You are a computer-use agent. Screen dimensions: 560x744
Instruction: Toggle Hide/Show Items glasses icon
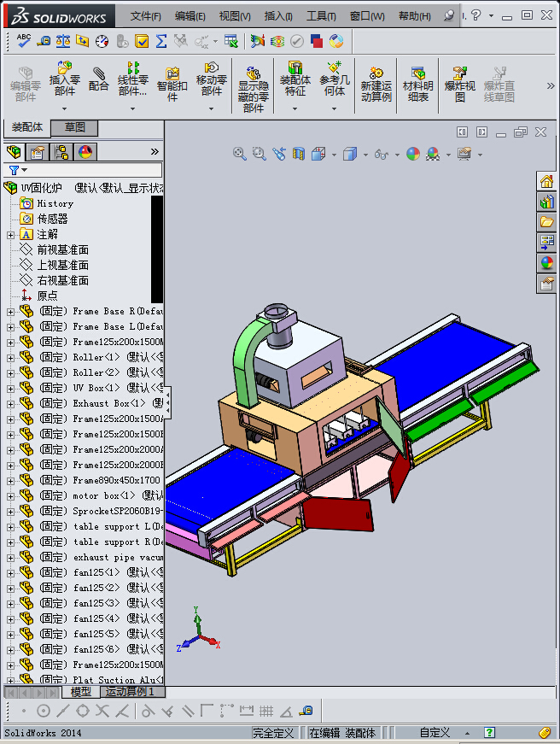(381, 155)
